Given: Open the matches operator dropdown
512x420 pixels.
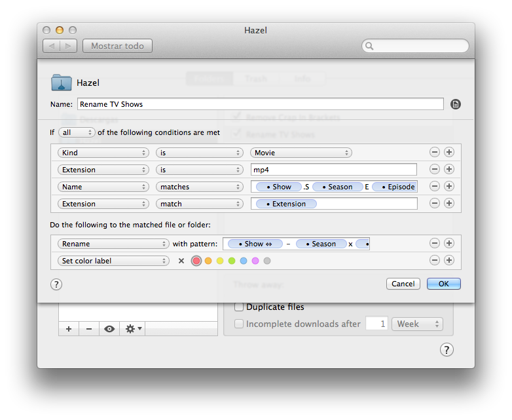Looking at the screenshot, I should [x=200, y=187].
